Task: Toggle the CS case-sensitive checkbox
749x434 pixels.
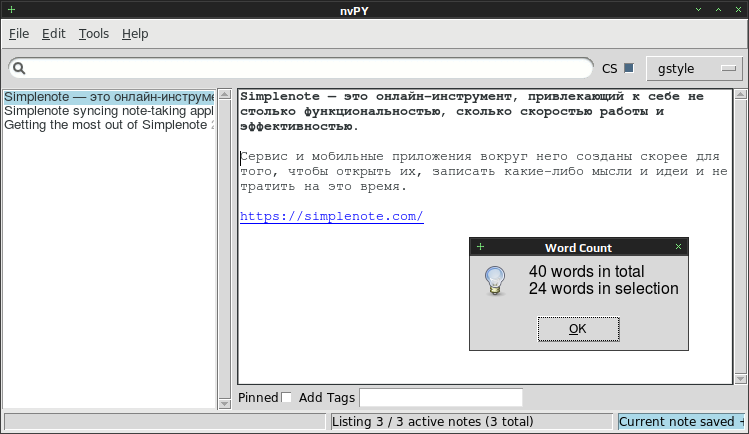Action: point(629,68)
